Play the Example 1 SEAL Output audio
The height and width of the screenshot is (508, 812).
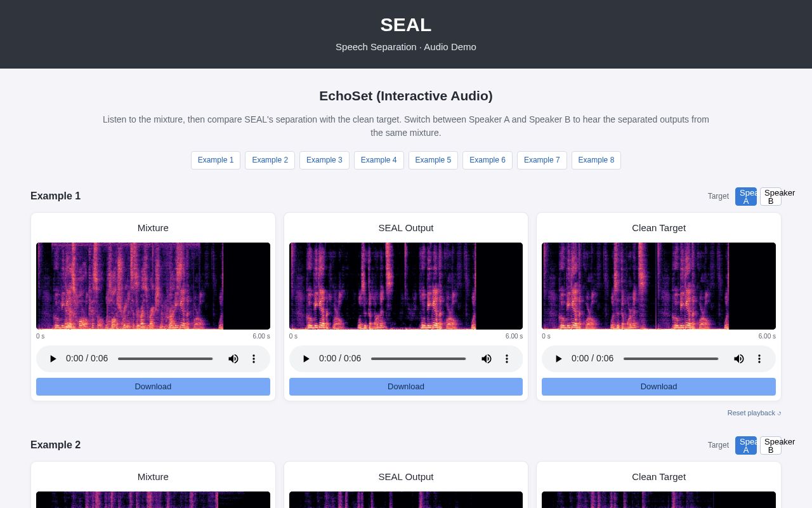click(306, 359)
